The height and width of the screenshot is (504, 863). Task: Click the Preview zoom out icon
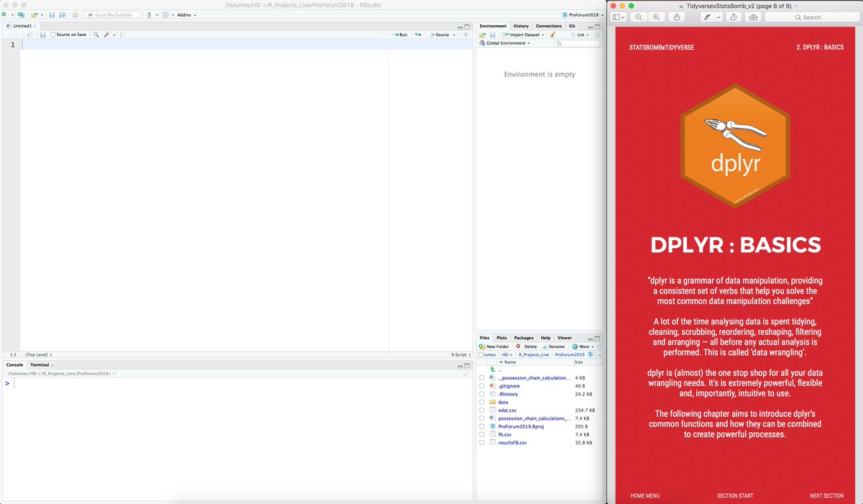[639, 17]
